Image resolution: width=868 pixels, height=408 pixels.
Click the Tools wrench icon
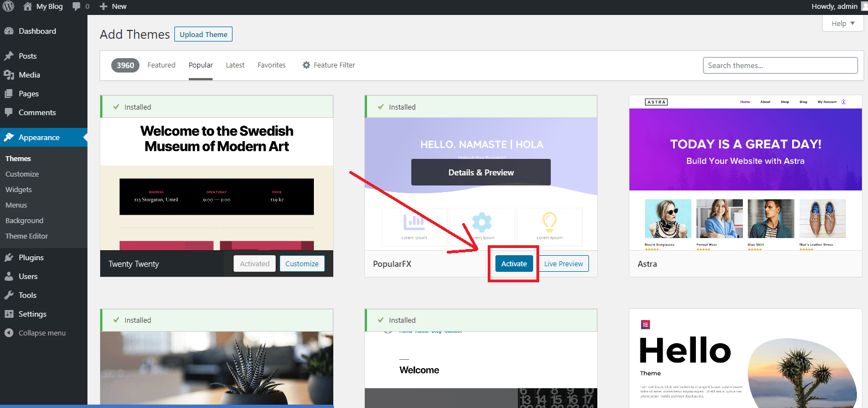point(9,295)
